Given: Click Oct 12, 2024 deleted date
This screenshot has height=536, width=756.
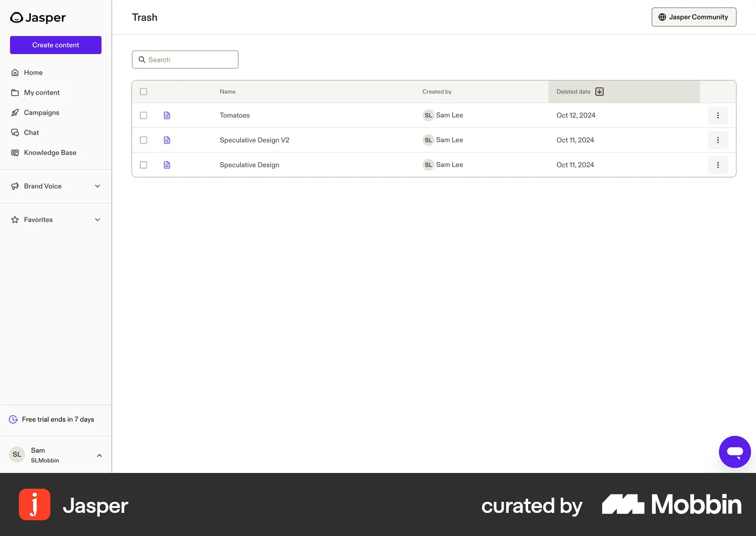Looking at the screenshot, I should (x=576, y=115).
